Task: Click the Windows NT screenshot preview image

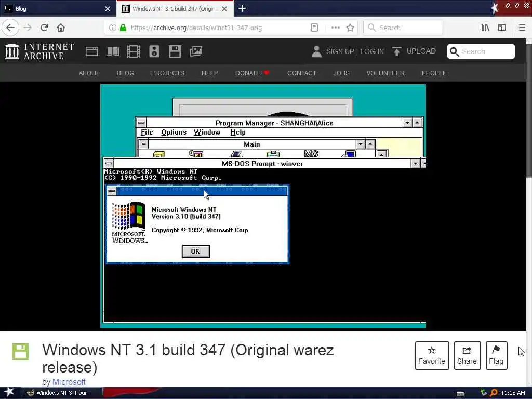Action: click(263, 206)
